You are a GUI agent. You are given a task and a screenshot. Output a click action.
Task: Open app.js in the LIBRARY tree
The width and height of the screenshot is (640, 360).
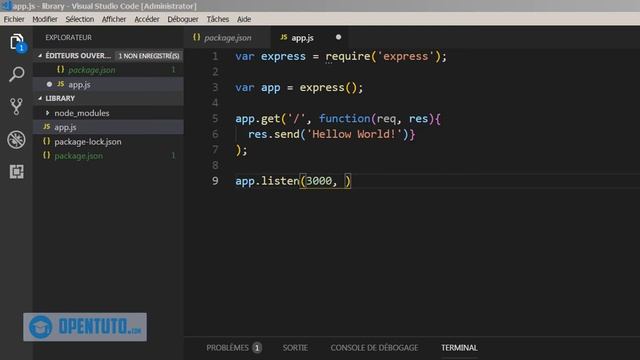[108, 127]
